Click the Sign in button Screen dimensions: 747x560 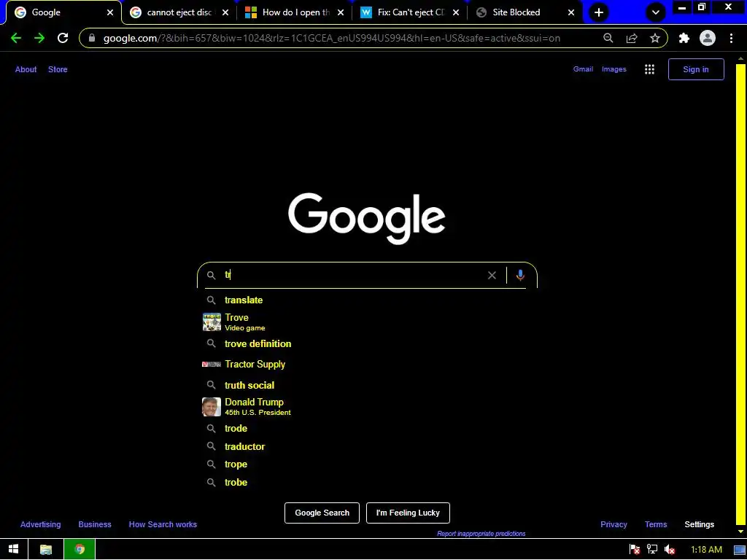tap(696, 69)
